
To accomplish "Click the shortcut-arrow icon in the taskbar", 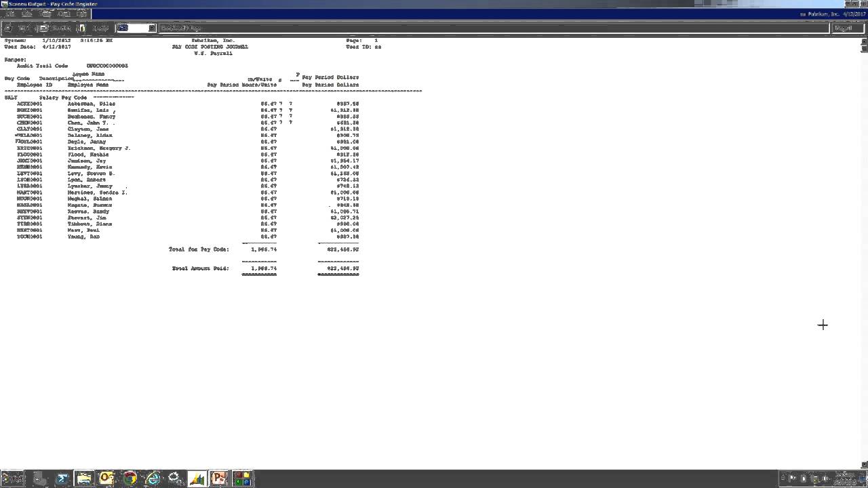I will (62, 478).
